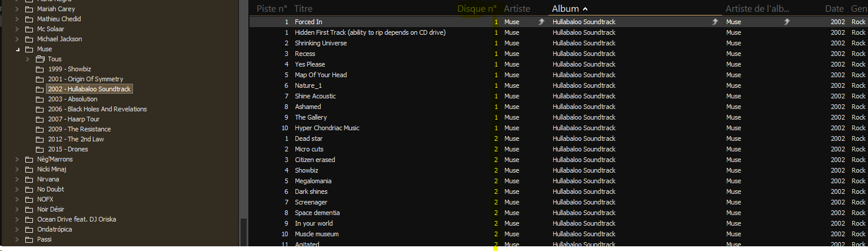Click the arrow icon in Forced In's Album cell

pyautogui.click(x=715, y=22)
